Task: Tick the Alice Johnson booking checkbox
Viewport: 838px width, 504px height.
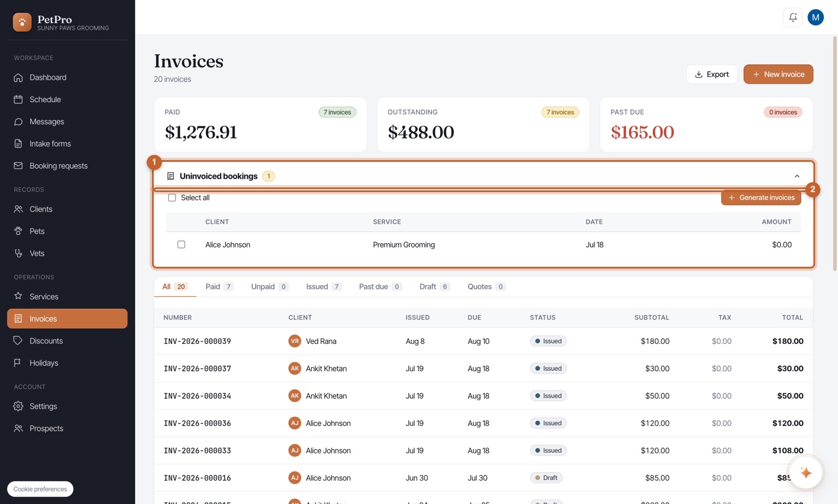Action: click(182, 244)
